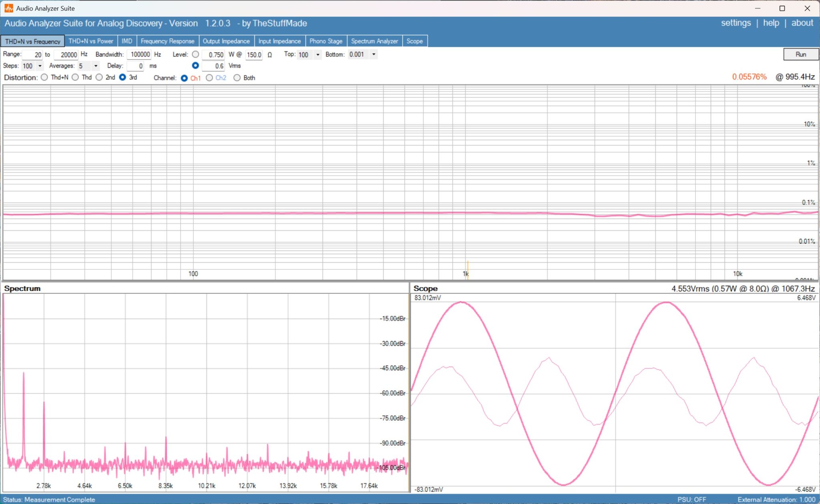Click the Bandwidth input field
Image resolution: width=820 pixels, height=504 pixels.
pyautogui.click(x=139, y=54)
